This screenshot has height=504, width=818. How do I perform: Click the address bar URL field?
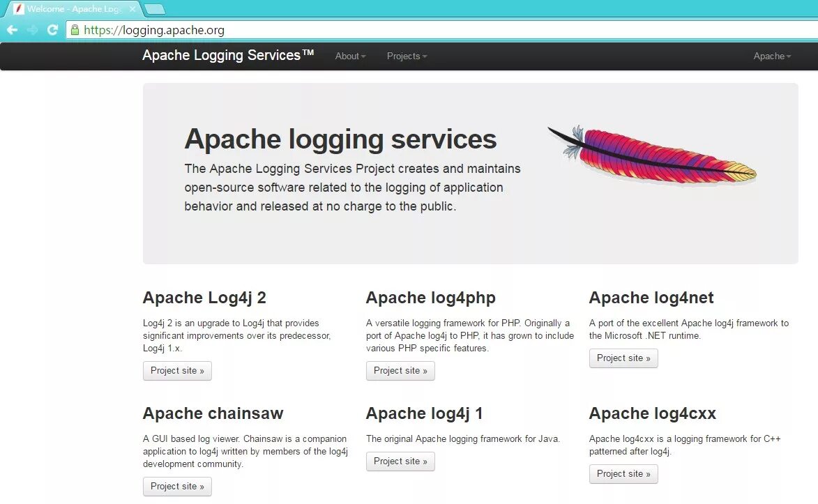tap(444, 30)
